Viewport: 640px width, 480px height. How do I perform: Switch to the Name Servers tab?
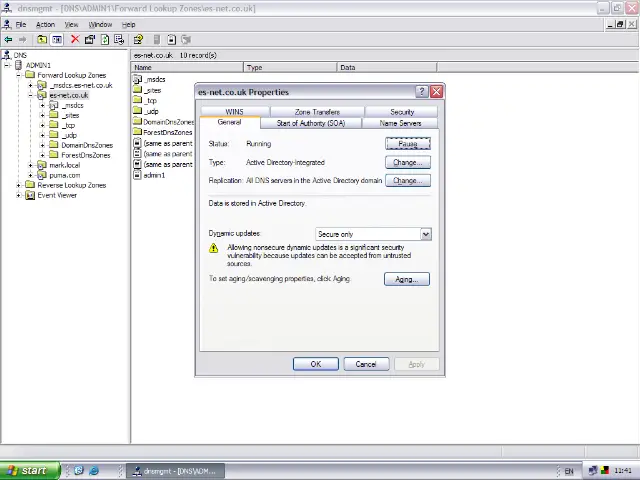400,123
